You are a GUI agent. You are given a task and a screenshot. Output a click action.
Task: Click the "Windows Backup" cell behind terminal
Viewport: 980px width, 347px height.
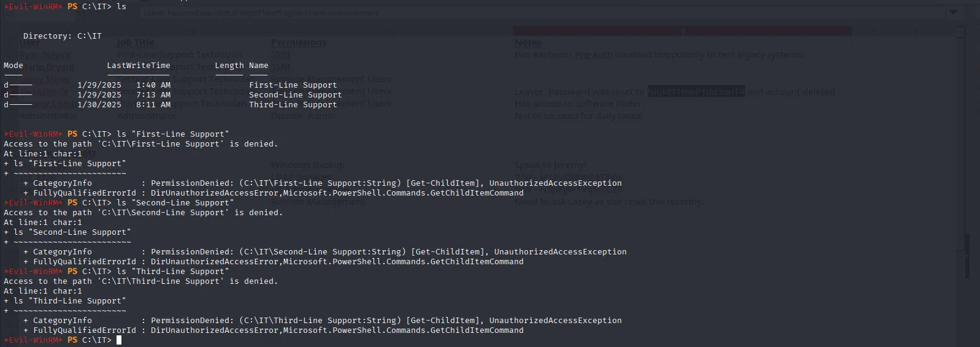(x=307, y=165)
